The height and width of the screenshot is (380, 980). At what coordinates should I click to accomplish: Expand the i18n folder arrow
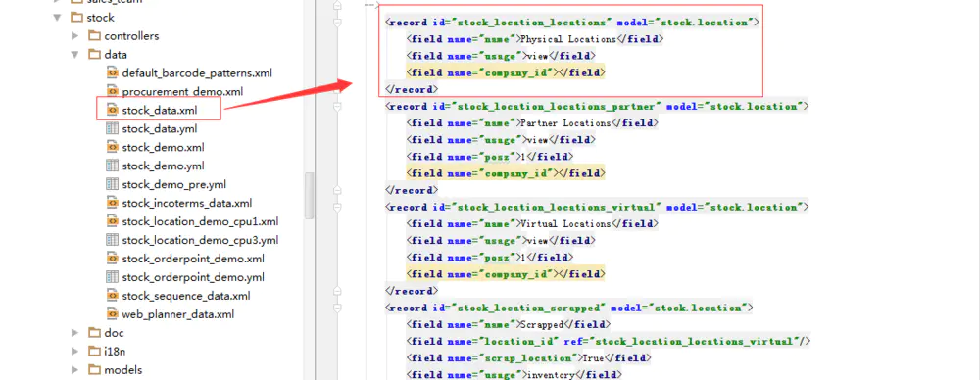[x=75, y=352]
